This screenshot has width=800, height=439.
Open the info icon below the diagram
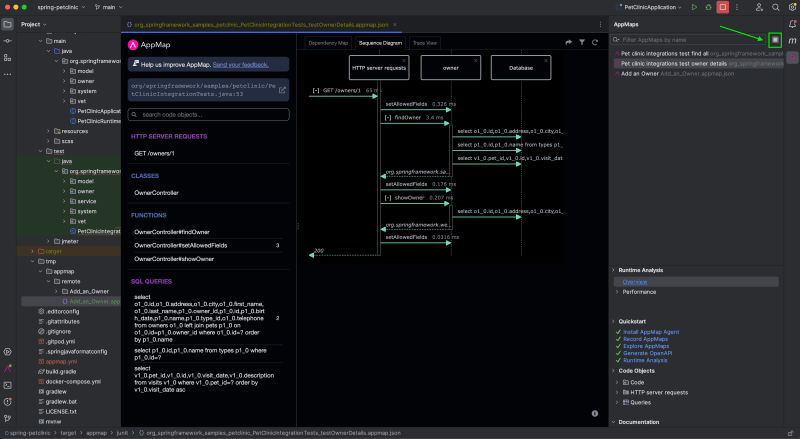[595, 413]
